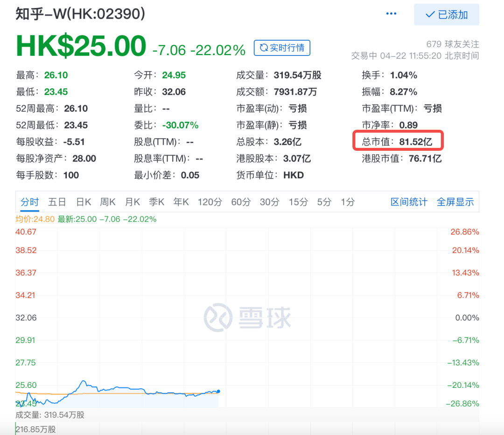Click the 换手 1.04% statistic

click(389, 75)
